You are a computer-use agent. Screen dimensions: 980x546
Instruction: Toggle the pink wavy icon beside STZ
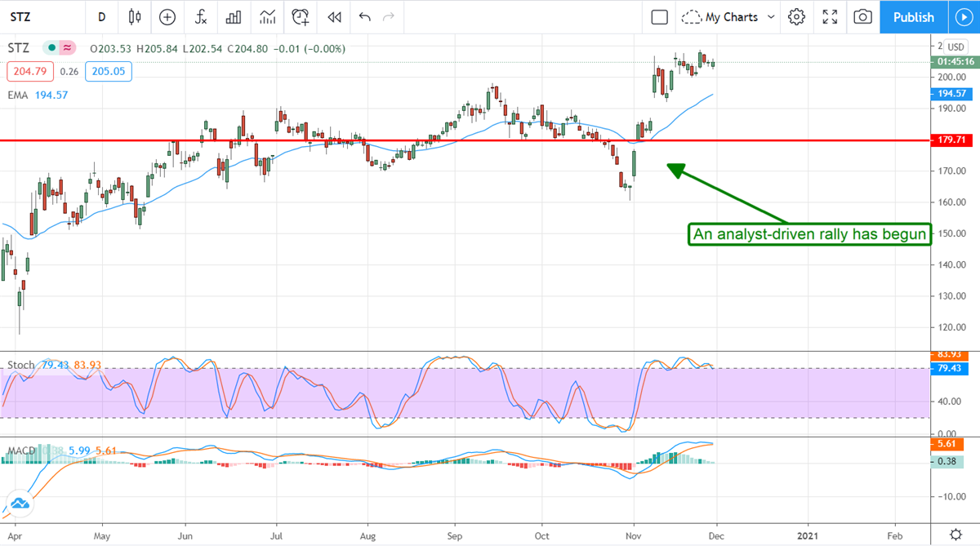tap(68, 48)
